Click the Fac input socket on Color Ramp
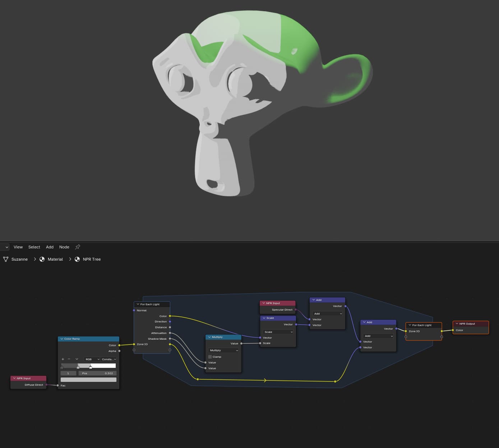499x448 pixels. pyautogui.click(x=58, y=385)
